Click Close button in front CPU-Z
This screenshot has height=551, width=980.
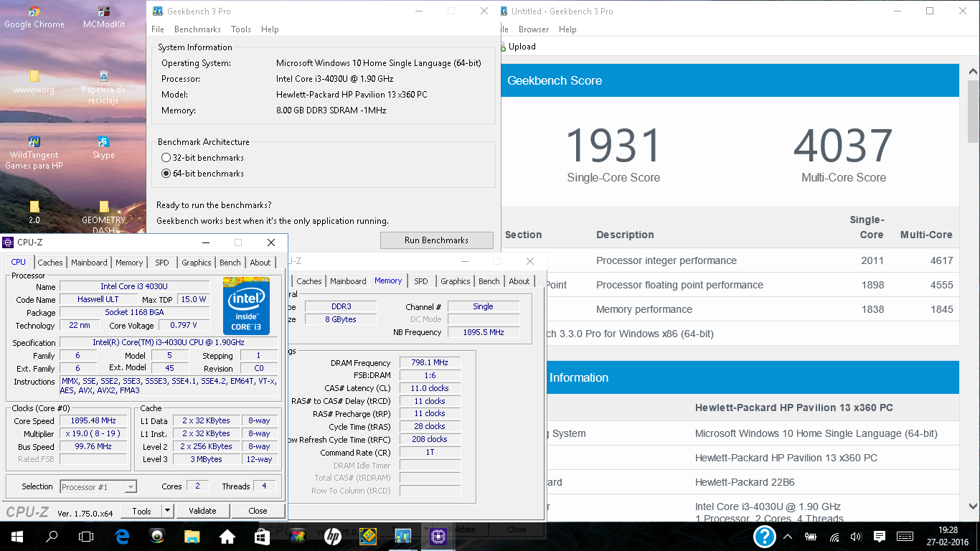coord(258,511)
